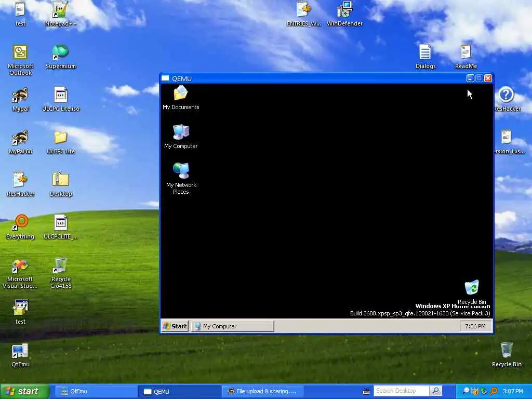
Task: Select the test installer icon above QtEmu
Action: click(x=20, y=312)
